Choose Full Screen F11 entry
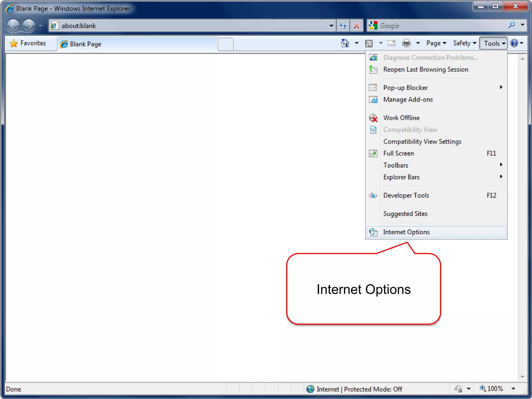 [436, 153]
